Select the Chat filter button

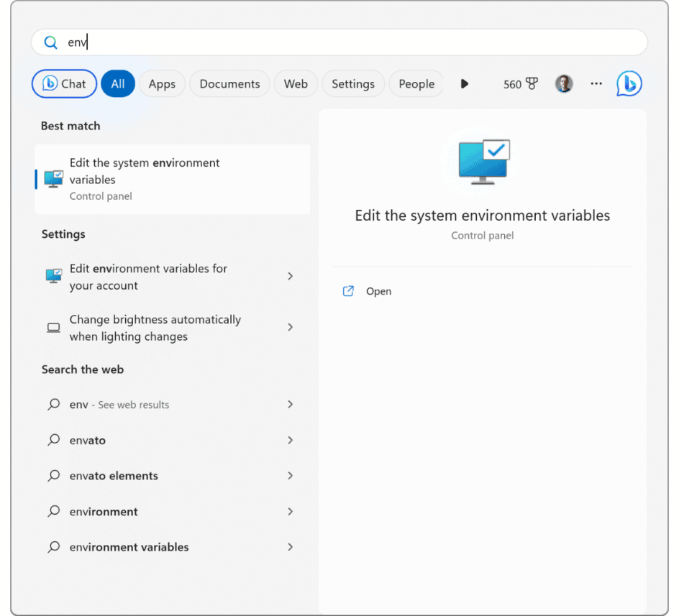coord(64,83)
